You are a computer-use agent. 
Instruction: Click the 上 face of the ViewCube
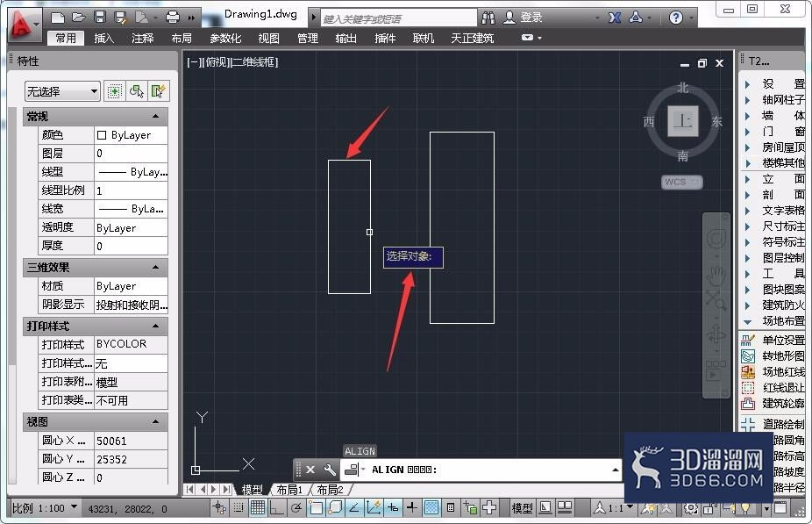[x=682, y=121]
